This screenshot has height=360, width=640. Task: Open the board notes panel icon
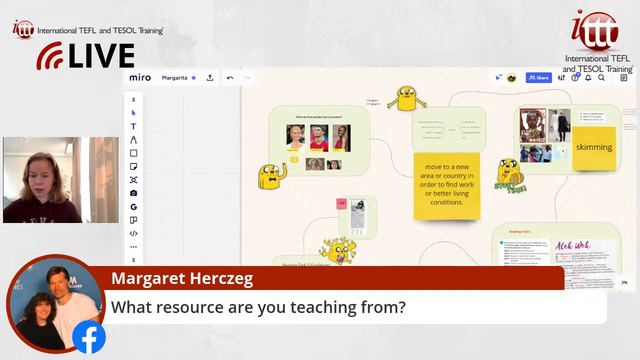(x=624, y=78)
